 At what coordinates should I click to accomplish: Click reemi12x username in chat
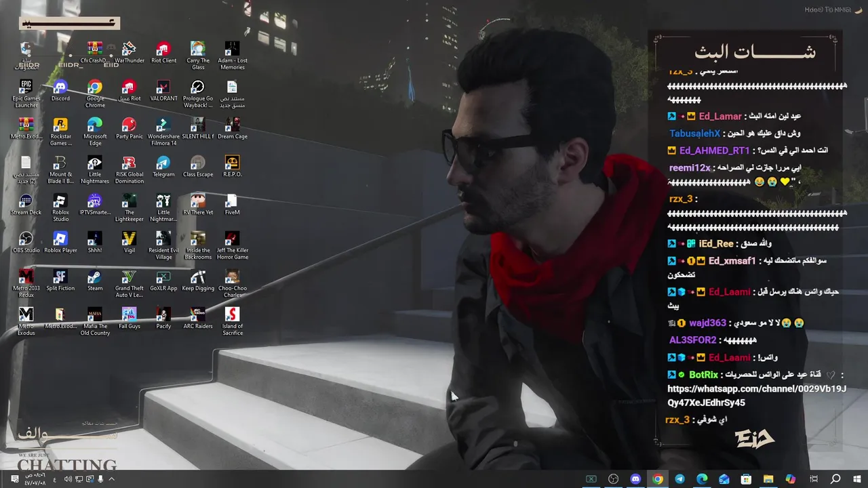(690, 167)
